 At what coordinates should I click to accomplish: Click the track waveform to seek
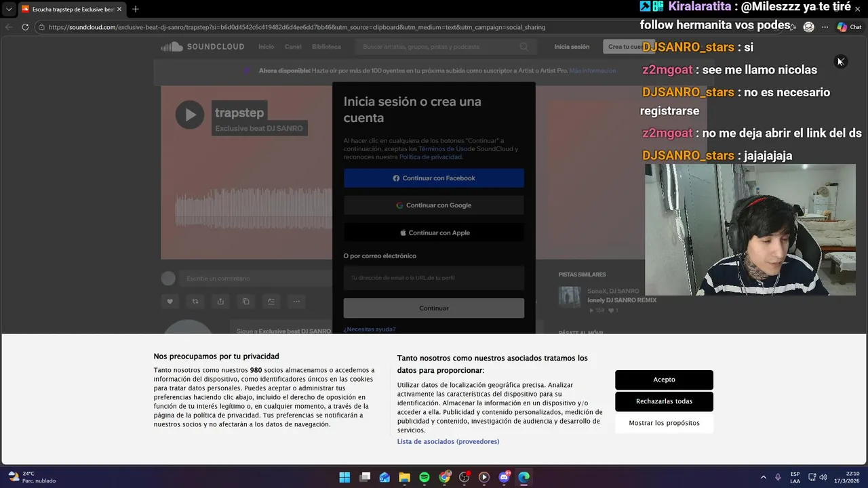pyautogui.click(x=254, y=208)
